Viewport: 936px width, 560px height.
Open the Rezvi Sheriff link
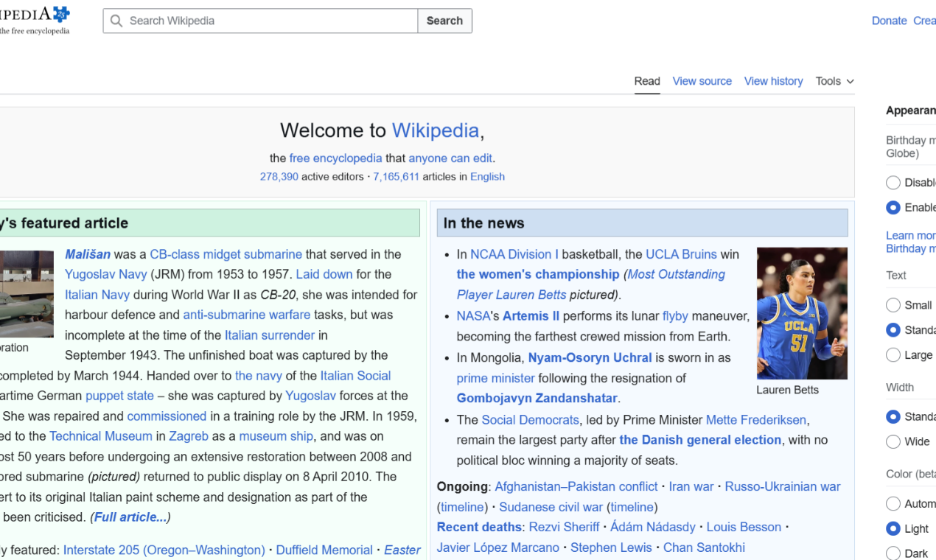click(x=565, y=527)
